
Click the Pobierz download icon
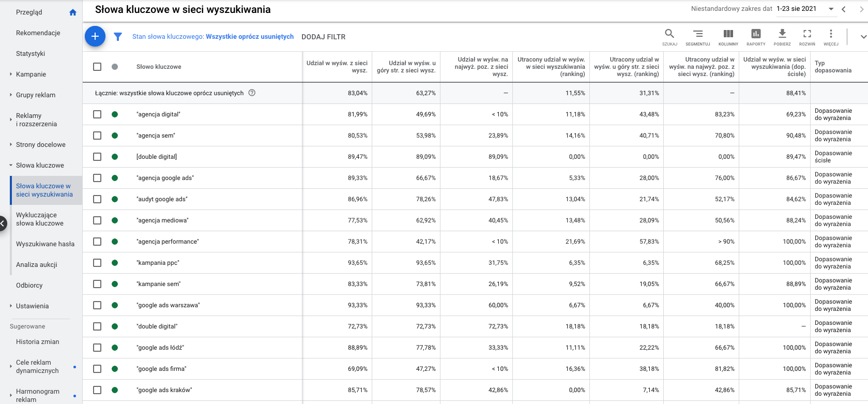click(782, 37)
